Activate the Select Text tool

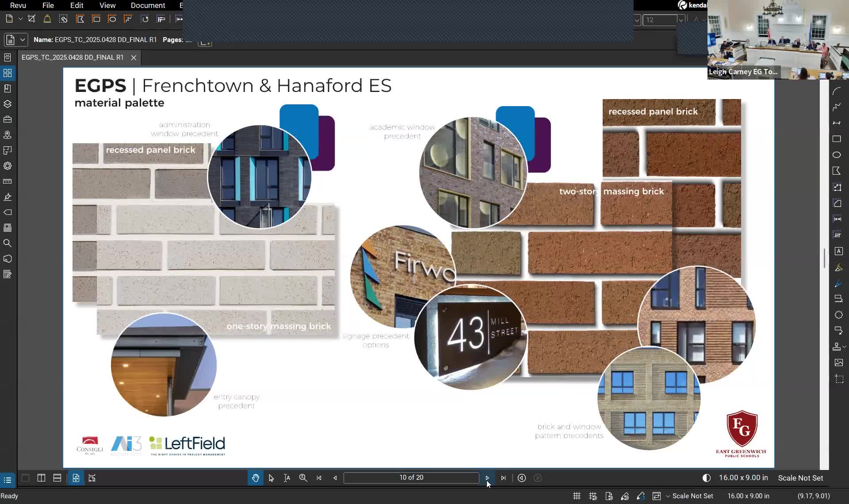pyautogui.click(x=287, y=478)
